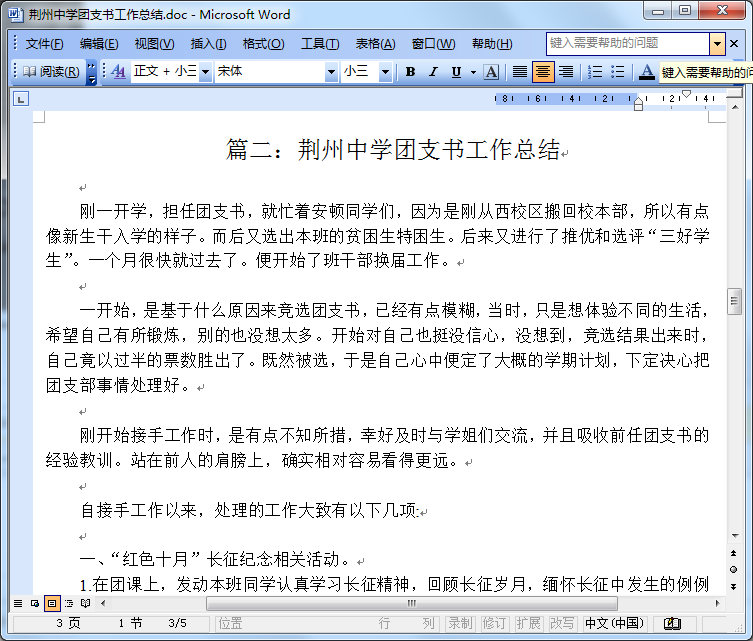Image resolution: width=753 pixels, height=641 pixels.
Task: Switch to 阅读(R) reading layout
Action: pyautogui.click(x=51, y=72)
